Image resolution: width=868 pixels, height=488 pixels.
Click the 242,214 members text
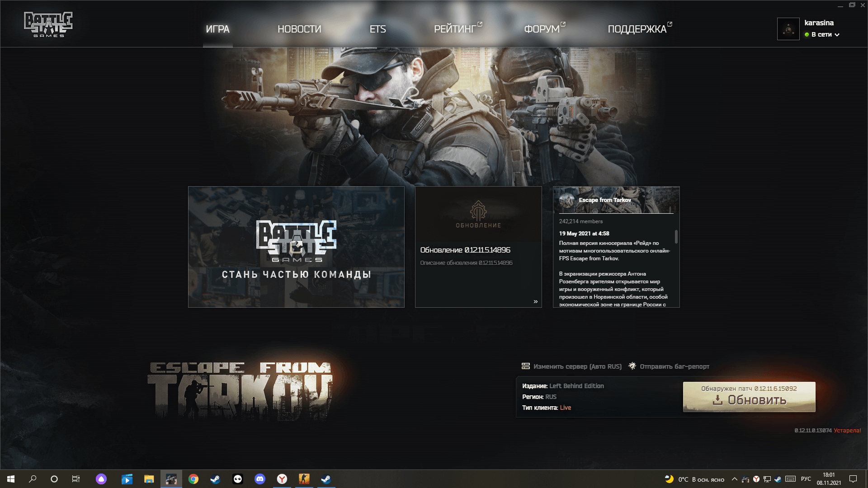pyautogui.click(x=580, y=221)
